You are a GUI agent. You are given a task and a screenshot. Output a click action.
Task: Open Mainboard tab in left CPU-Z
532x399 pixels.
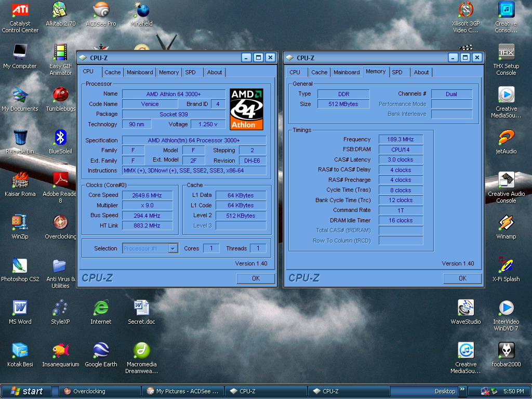[x=140, y=72]
